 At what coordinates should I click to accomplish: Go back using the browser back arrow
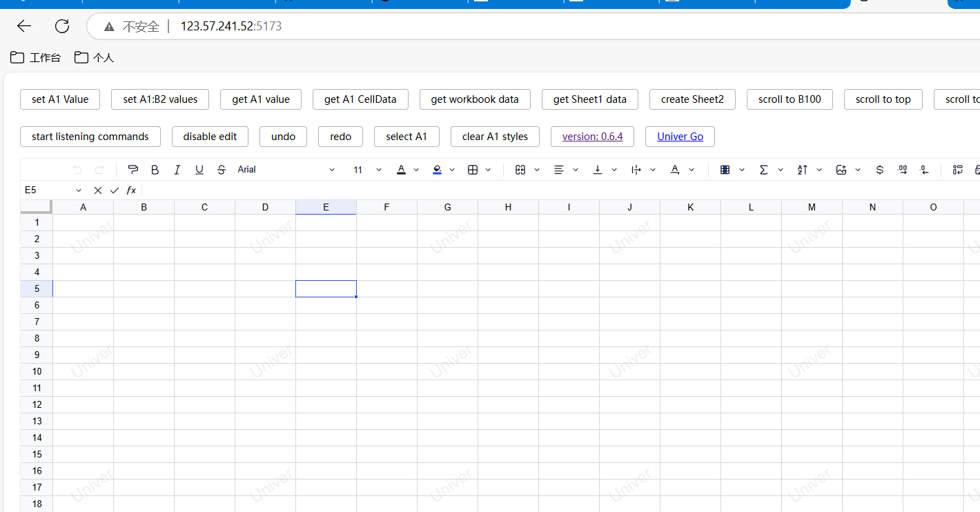tap(24, 26)
